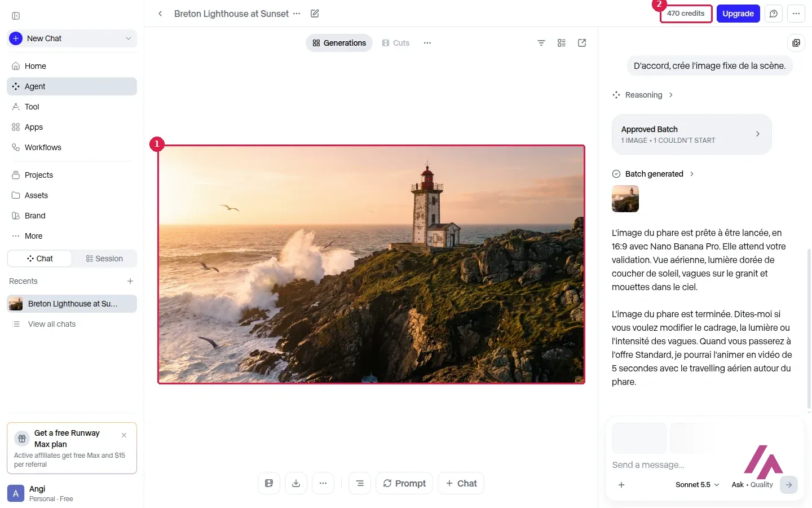812x508 pixels.
Task: Open Tool in the sidebar
Action: point(72,107)
